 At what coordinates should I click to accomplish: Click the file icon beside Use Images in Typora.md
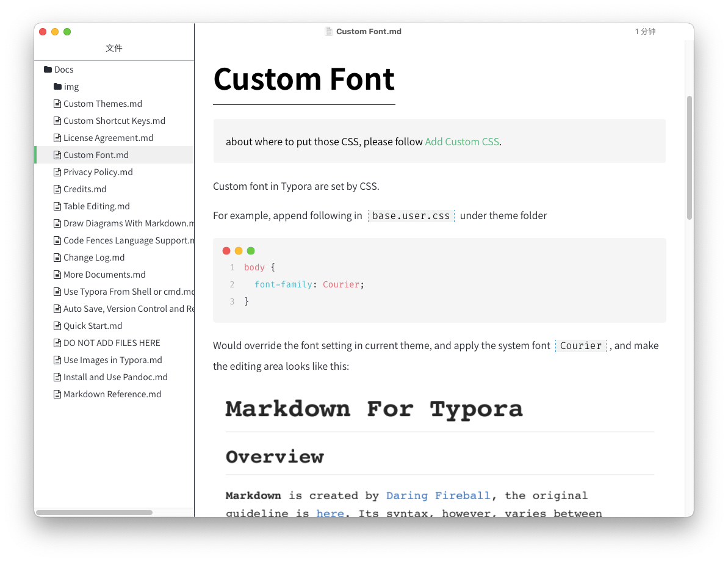(x=57, y=360)
